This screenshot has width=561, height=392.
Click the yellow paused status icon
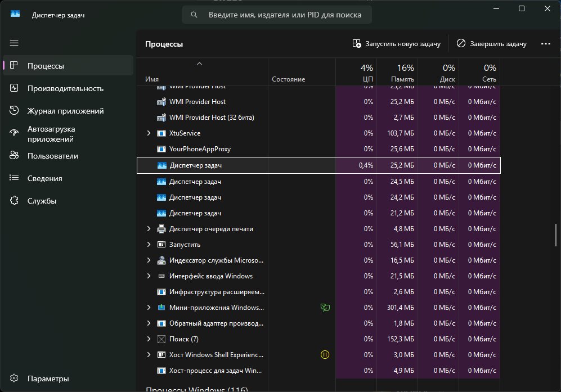point(325,355)
